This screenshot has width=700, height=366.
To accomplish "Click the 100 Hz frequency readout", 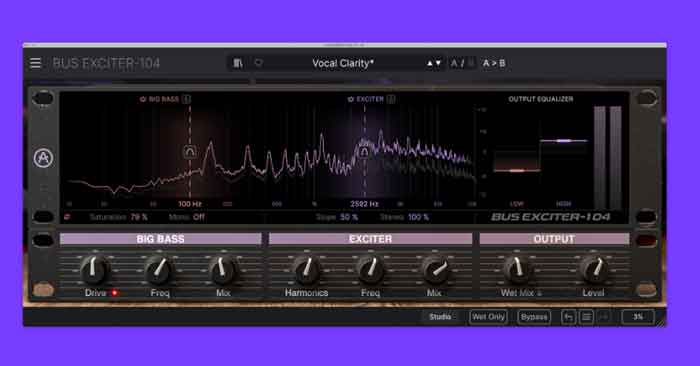I will tap(190, 204).
